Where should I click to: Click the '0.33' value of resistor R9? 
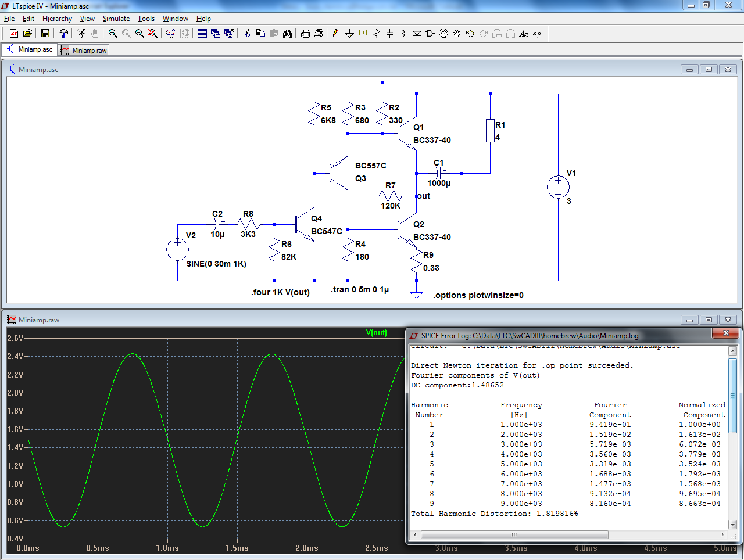tap(431, 268)
